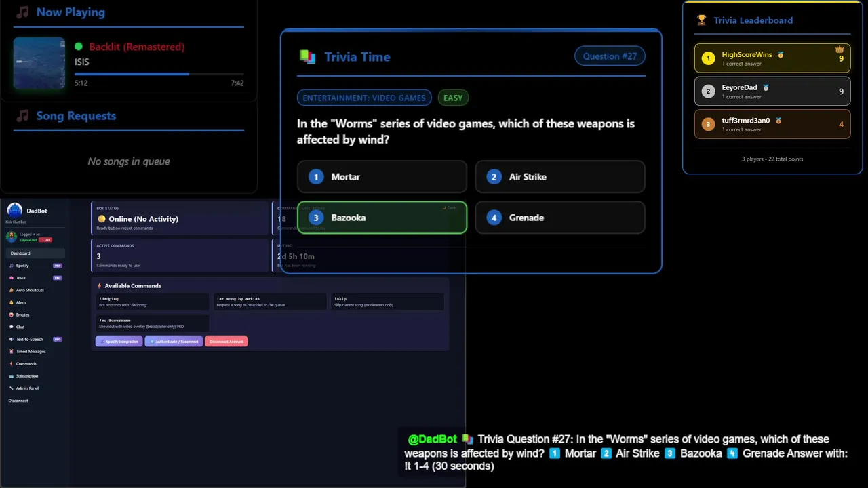Click the bronze rank 3 badge
Viewport: 868px width, 488px height.
click(x=708, y=125)
